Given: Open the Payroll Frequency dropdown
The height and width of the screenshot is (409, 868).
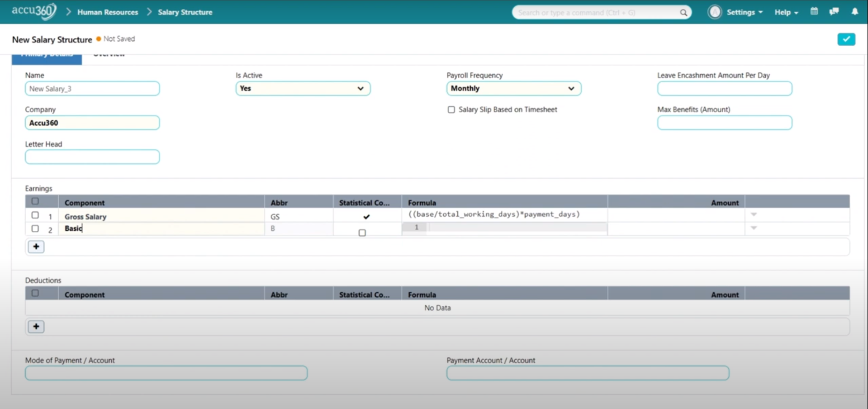Looking at the screenshot, I should 513,88.
